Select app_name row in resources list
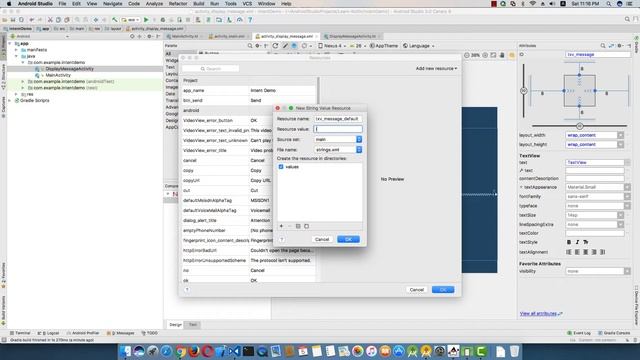 coord(249,90)
